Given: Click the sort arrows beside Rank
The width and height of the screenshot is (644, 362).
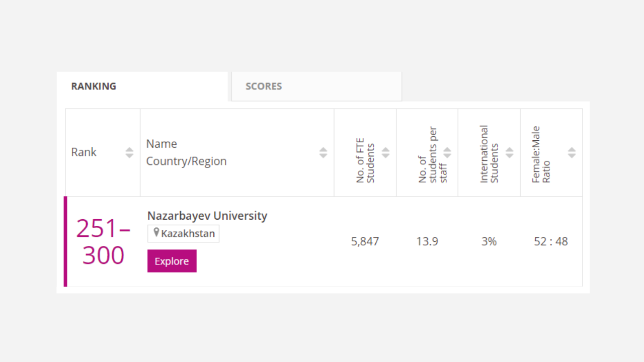Looking at the screenshot, I should pyautogui.click(x=129, y=153).
